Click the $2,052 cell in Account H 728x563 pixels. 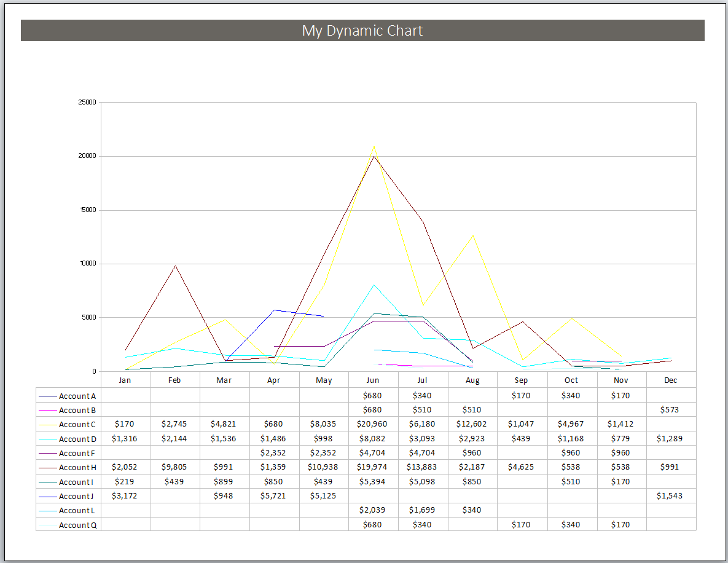click(x=125, y=467)
